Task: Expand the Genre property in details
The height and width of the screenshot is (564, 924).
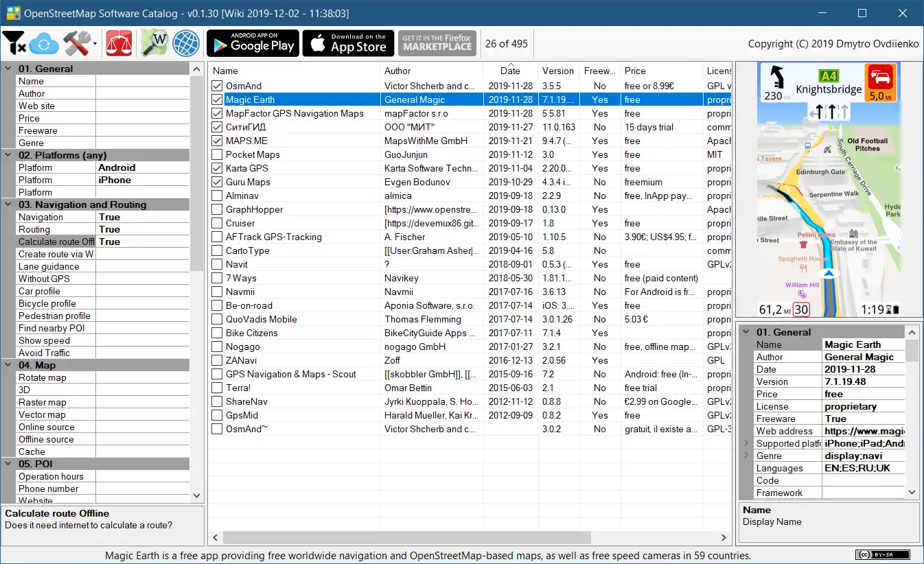Action: (x=746, y=456)
